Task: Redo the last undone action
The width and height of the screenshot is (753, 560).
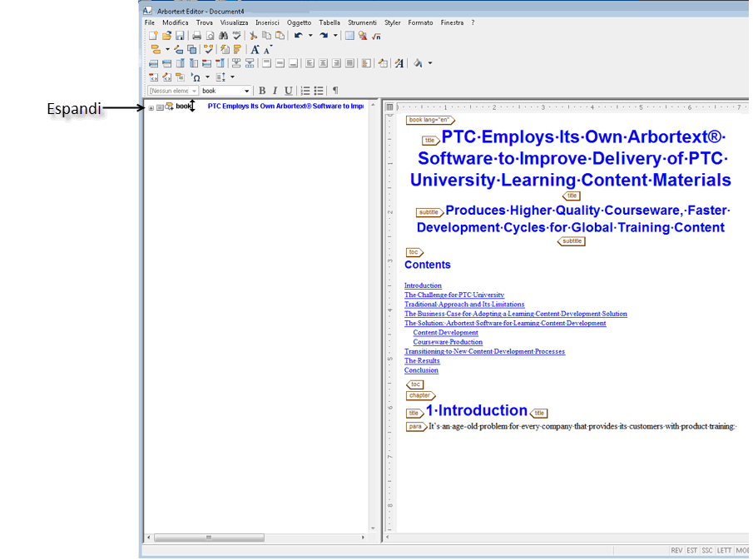Action: coord(324,36)
